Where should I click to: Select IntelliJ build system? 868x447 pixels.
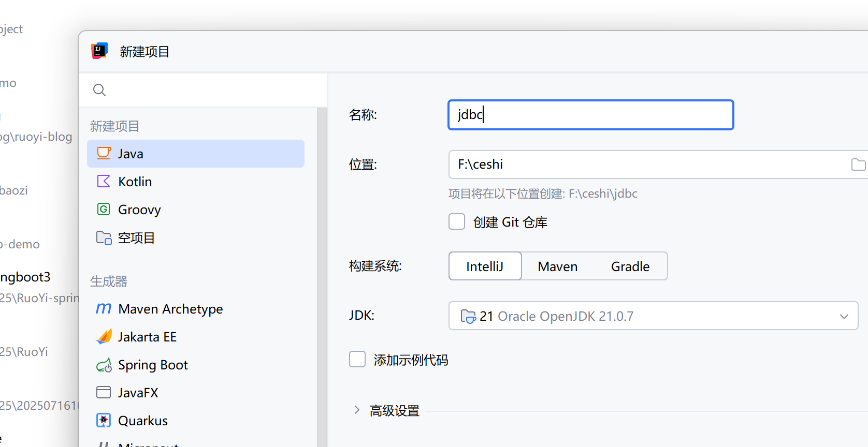[x=485, y=266]
